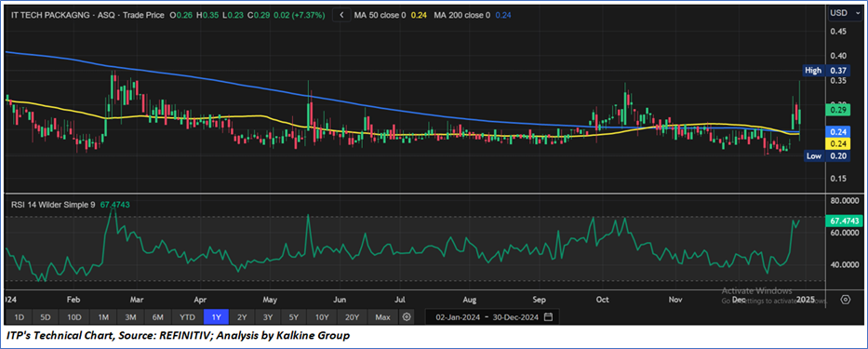868x349 pixels.
Task: Select the 10D range
Action: (x=74, y=316)
